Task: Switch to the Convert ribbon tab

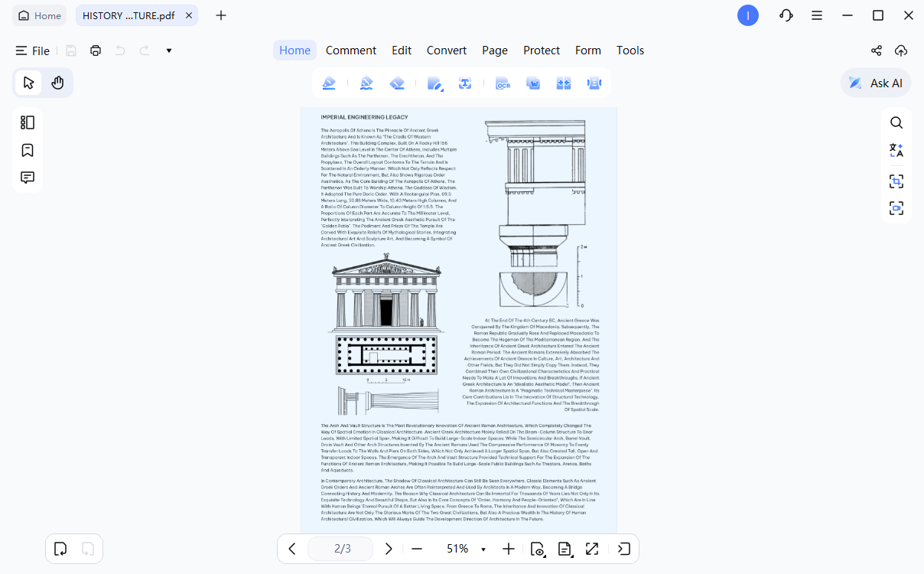Action: tap(446, 51)
